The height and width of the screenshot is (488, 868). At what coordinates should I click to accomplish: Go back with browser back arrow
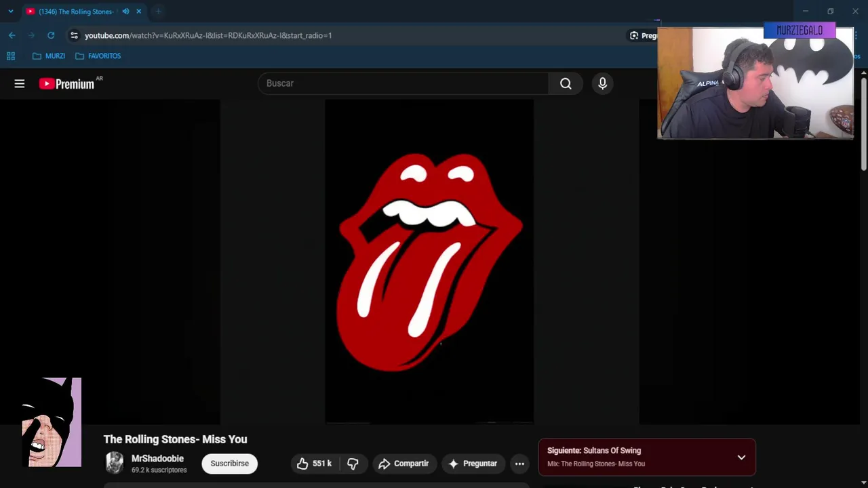point(12,35)
